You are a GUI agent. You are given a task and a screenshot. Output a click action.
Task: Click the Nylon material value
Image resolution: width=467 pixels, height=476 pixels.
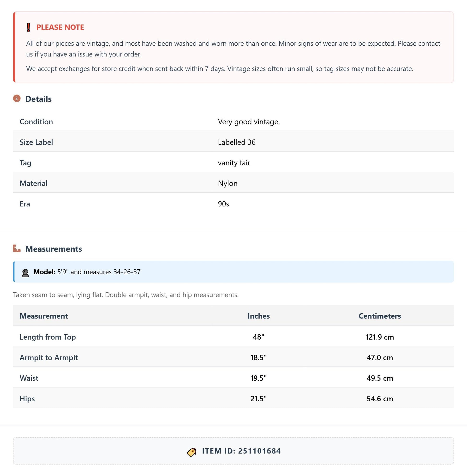click(228, 184)
